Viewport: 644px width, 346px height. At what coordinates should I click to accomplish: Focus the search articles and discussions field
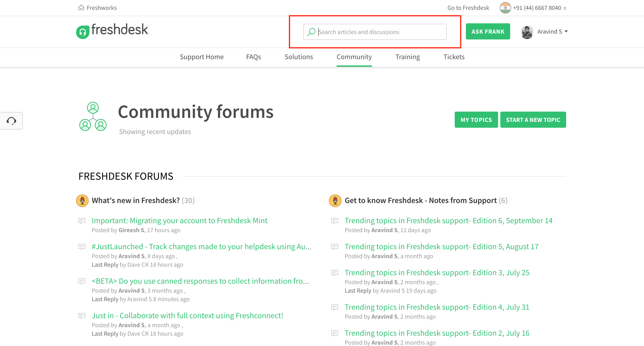click(x=380, y=32)
